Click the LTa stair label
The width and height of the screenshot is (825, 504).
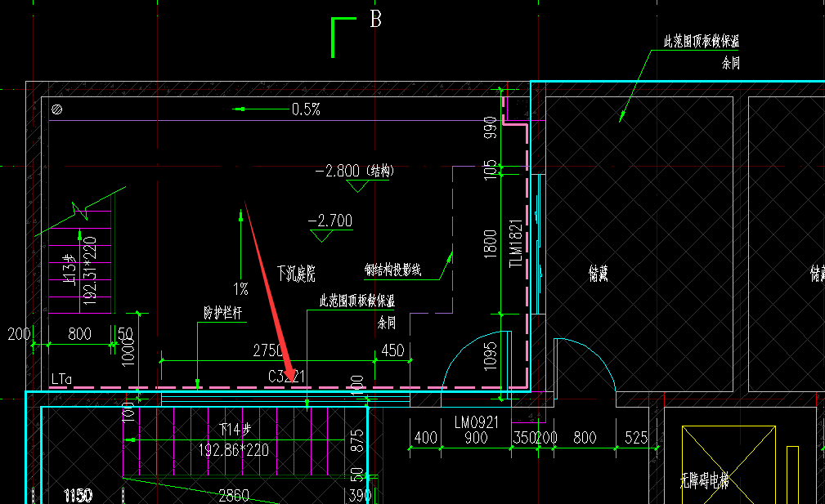pyautogui.click(x=61, y=379)
